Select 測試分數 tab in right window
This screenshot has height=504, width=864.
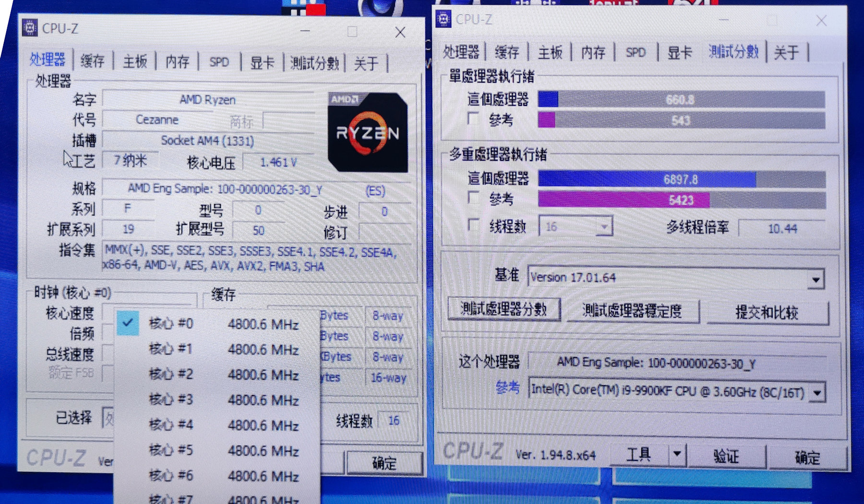(x=733, y=51)
